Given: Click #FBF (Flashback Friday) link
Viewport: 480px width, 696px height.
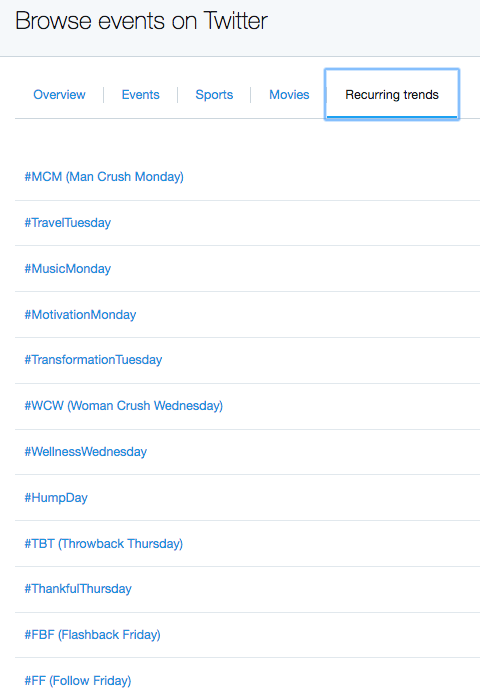Looking at the screenshot, I should [x=92, y=635].
